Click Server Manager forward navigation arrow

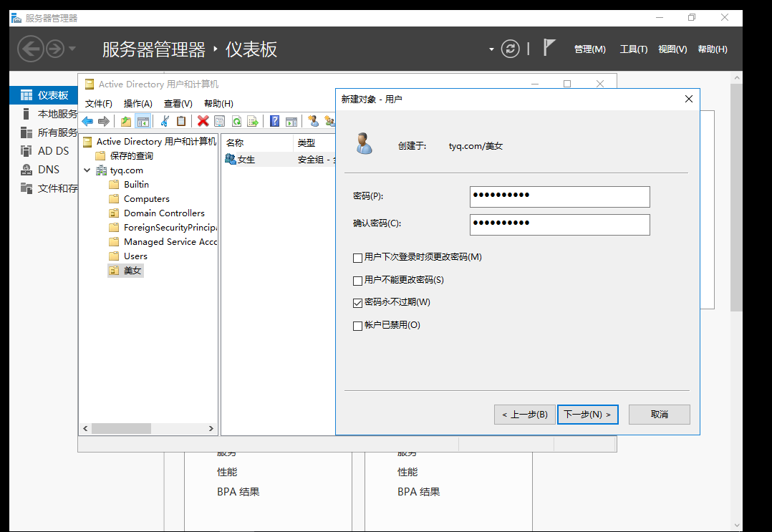[55, 49]
